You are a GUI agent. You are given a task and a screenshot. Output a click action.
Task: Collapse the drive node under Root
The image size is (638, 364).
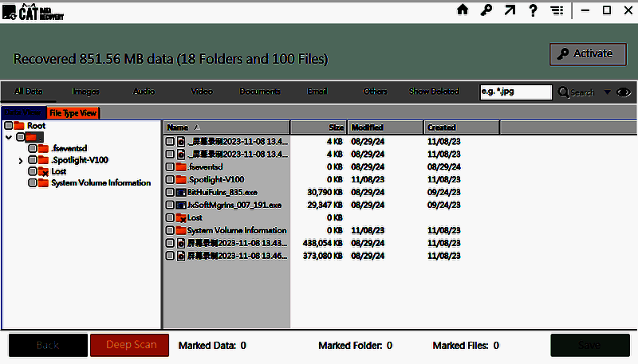(9, 137)
